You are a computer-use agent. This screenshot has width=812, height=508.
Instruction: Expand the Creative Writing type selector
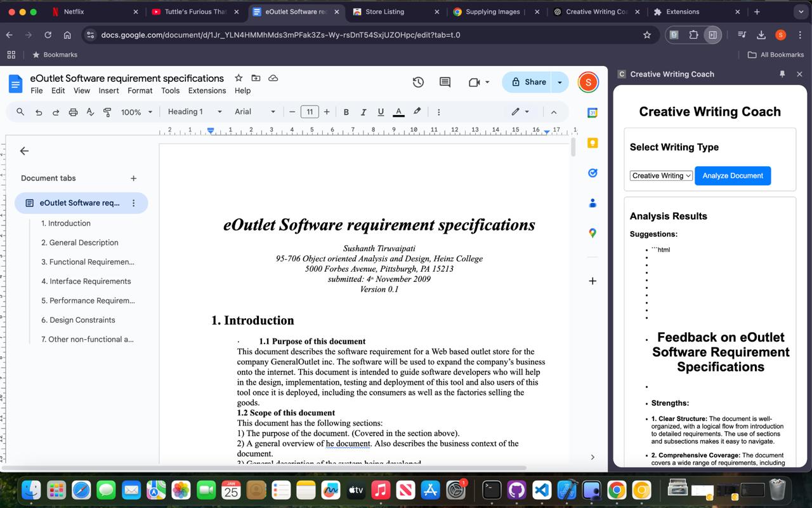pyautogui.click(x=661, y=176)
